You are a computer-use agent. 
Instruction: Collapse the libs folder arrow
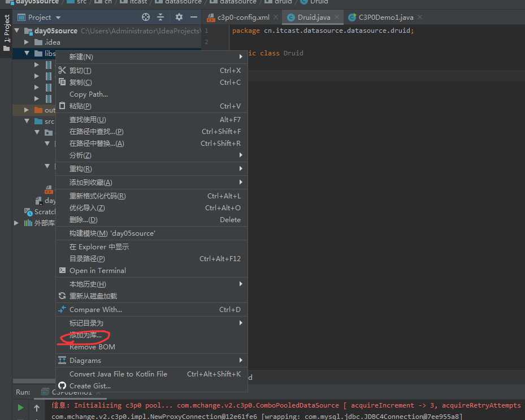click(x=27, y=53)
